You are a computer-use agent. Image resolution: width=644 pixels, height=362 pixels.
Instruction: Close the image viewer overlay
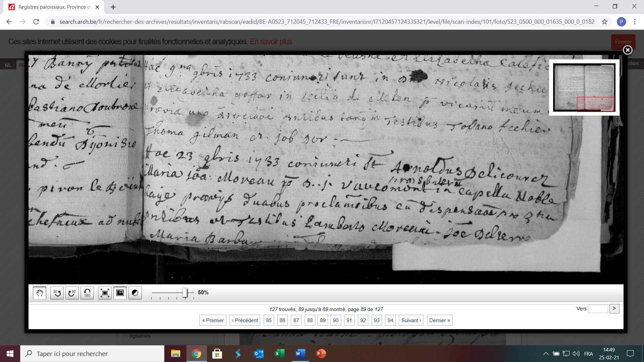[x=628, y=50]
